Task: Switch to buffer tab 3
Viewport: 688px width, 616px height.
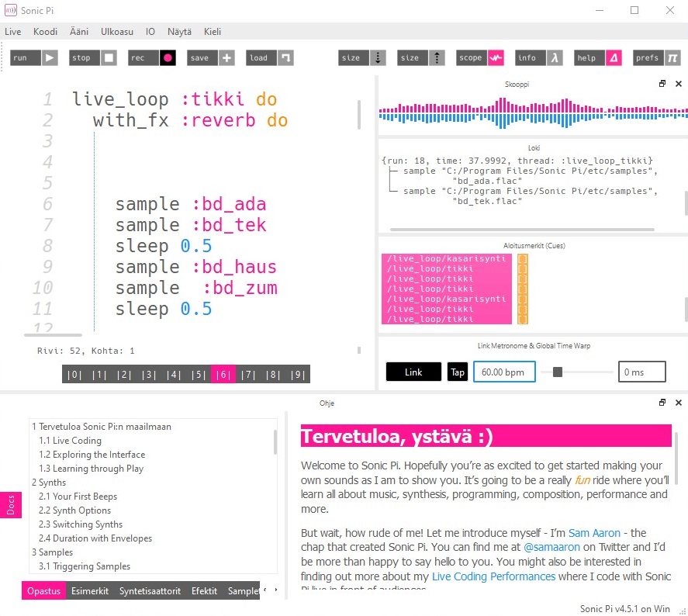Action: (149, 374)
